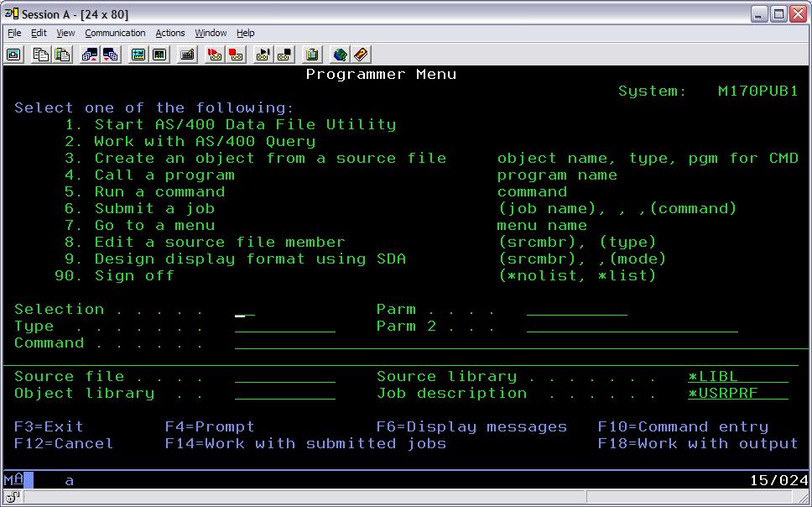Image resolution: width=812 pixels, height=507 pixels.
Task: Click the Programmer Menu title
Action: (x=381, y=74)
